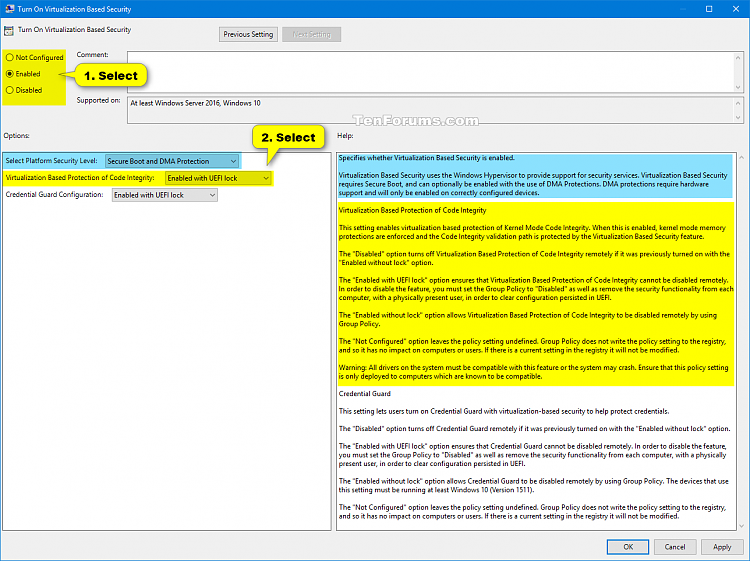Open the Credential Guard Configuration dropdown
This screenshot has width=750, height=561.
[165, 195]
